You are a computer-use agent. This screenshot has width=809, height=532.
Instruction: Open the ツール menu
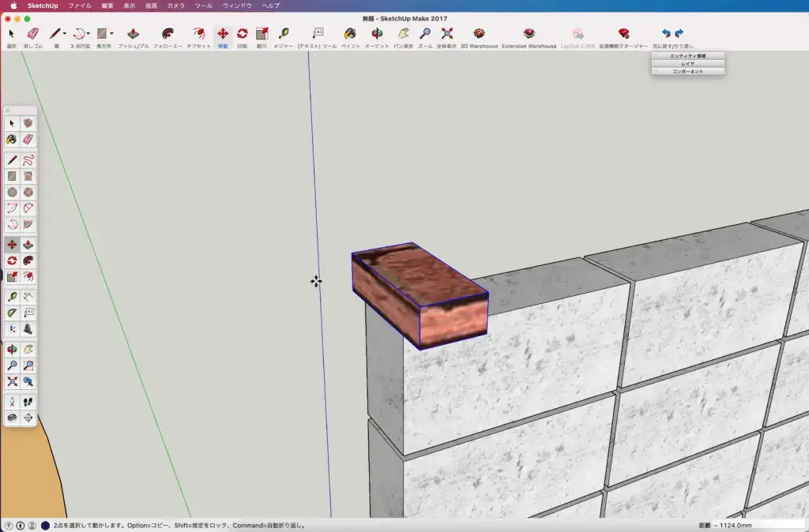click(x=203, y=6)
